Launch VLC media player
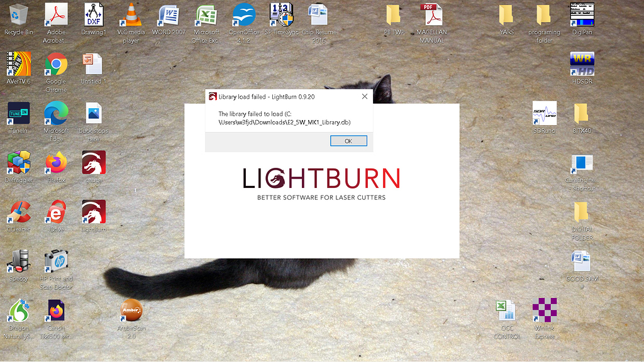 pos(130,18)
